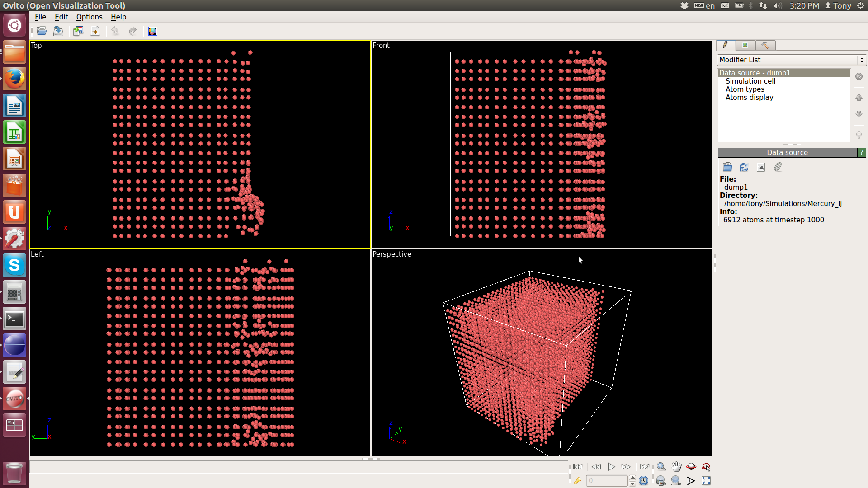The height and width of the screenshot is (488, 868).
Task: Activate the Pan hand tool
Action: click(676, 467)
